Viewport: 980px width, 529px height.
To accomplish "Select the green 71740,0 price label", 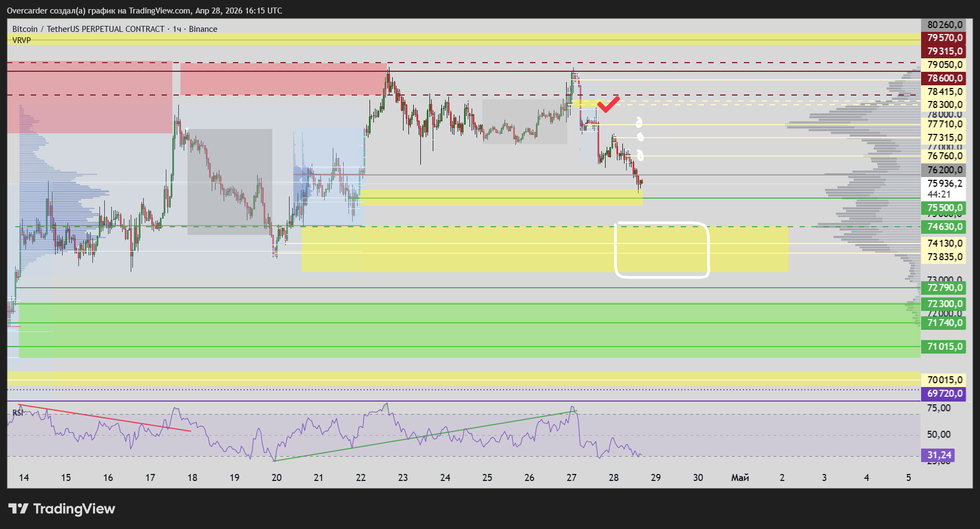I will pyautogui.click(x=943, y=323).
